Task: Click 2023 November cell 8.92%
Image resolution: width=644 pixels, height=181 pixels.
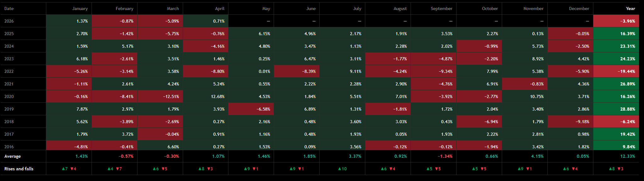Action: (x=525, y=59)
